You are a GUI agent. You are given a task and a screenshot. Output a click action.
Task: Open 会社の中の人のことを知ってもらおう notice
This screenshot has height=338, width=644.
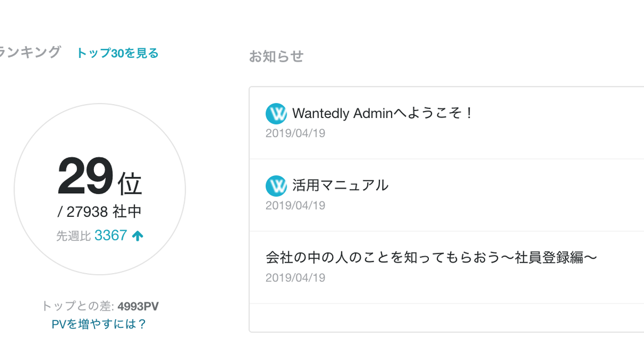tap(431, 258)
